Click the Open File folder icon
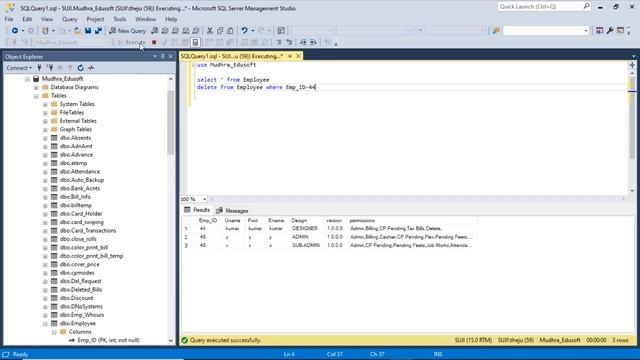Image resolution: width=640 pixels, height=360 pixels. pyautogui.click(x=77, y=31)
